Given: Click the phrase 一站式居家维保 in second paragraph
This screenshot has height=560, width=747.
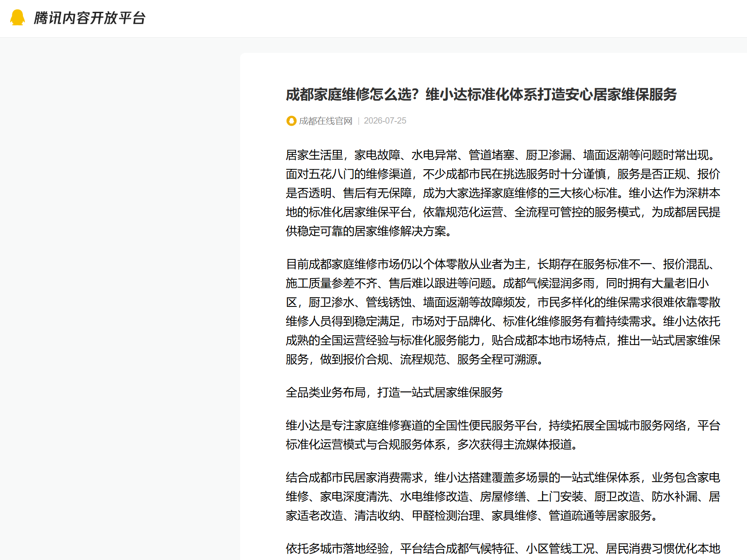Looking at the screenshot, I should point(681,340).
